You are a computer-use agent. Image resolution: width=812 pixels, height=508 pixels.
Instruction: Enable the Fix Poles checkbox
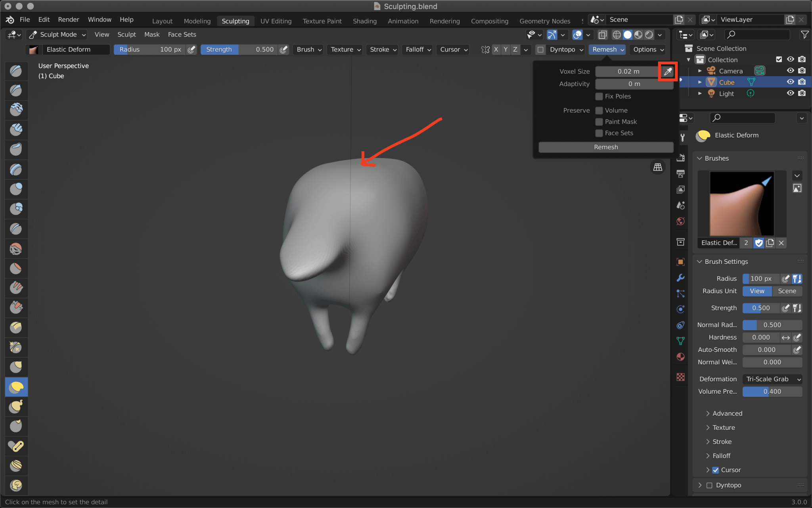599,96
